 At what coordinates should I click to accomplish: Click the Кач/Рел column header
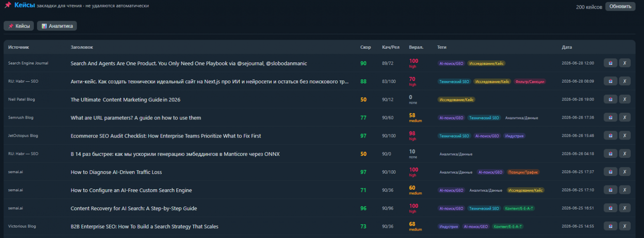point(391,48)
